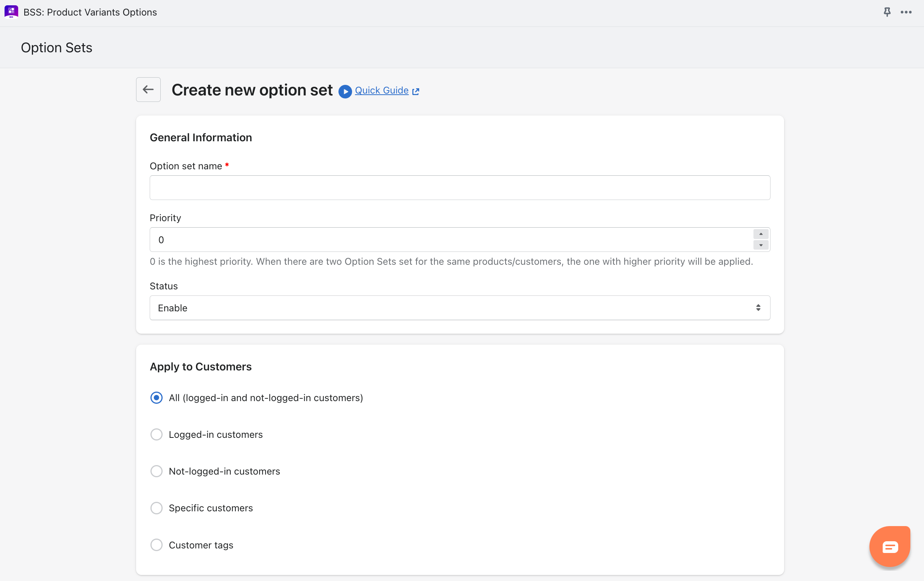Click the BSS Product Variants Options app icon
Screen dimensions: 924x581
point(11,12)
